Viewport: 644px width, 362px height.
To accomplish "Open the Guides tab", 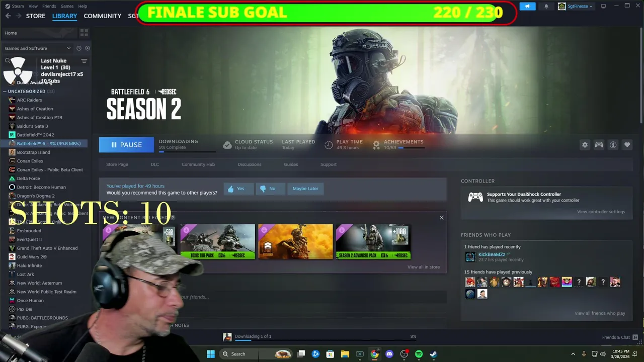I will [291, 164].
